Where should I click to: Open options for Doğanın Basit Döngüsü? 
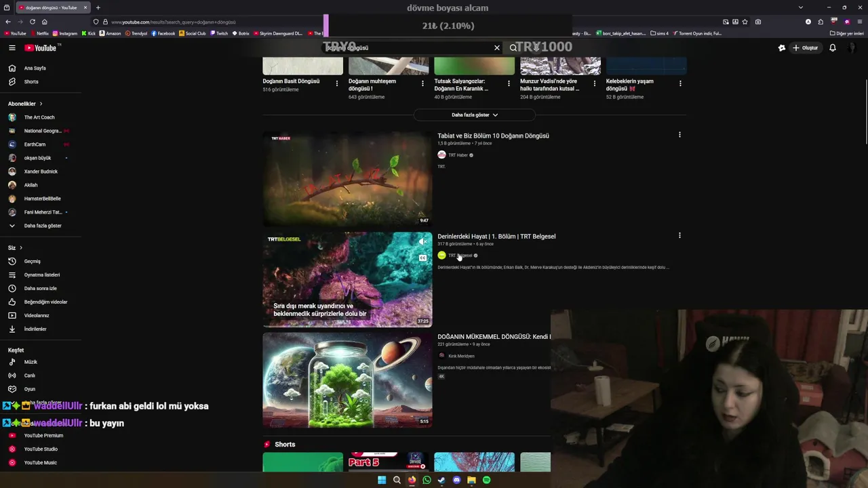pos(337,83)
